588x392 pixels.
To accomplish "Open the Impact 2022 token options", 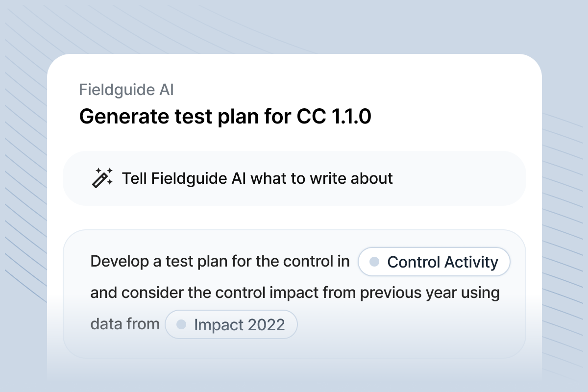I will pyautogui.click(x=231, y=324).
